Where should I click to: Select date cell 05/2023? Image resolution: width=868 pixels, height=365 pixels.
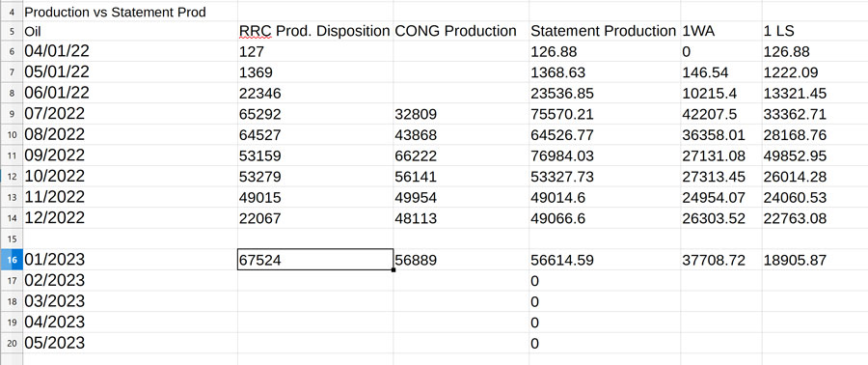coord(130,343)
